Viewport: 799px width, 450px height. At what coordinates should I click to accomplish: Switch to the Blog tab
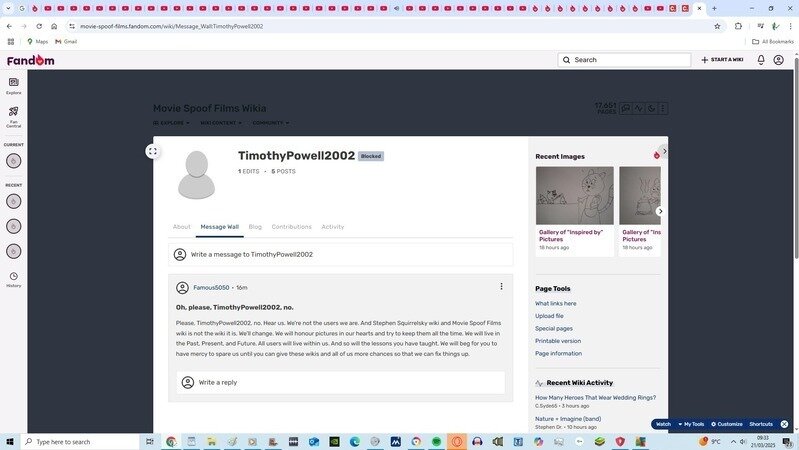tap(255, 227)
